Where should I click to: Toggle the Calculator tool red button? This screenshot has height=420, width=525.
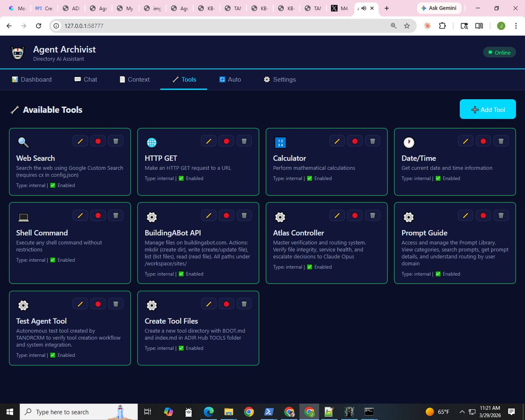point(355,141)
